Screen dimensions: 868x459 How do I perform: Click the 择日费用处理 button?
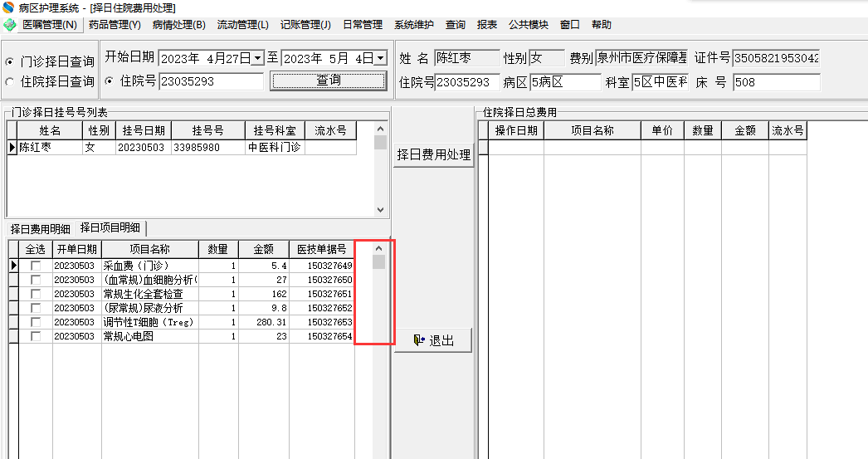coord(433,154)
